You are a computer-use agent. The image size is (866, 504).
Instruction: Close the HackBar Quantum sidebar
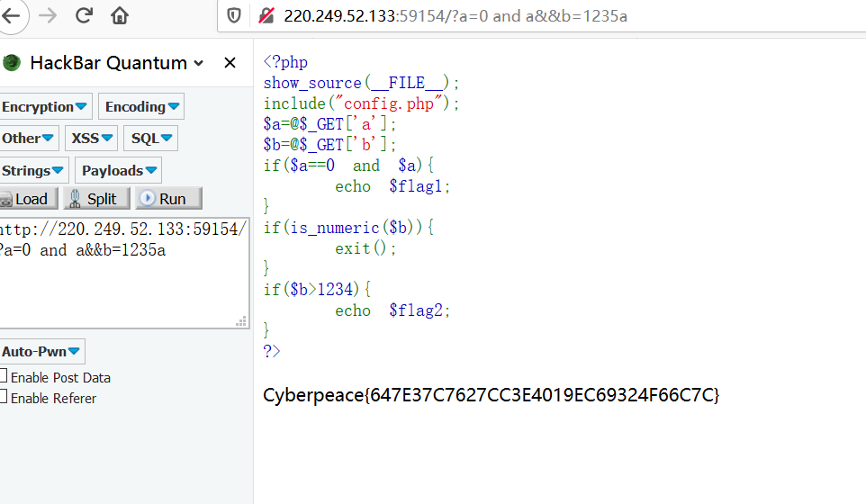point(230,63)
